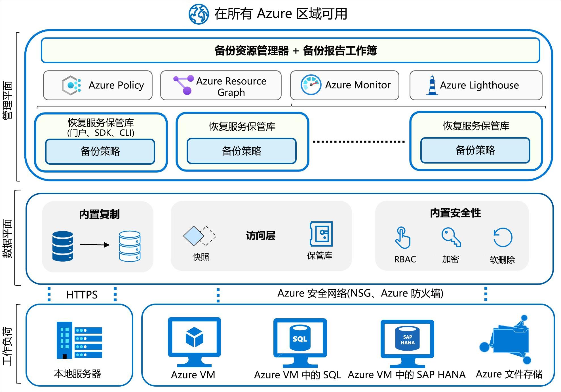Click the Azure Monitor gauge icon
561x392 pixels.
pos(311,85)
